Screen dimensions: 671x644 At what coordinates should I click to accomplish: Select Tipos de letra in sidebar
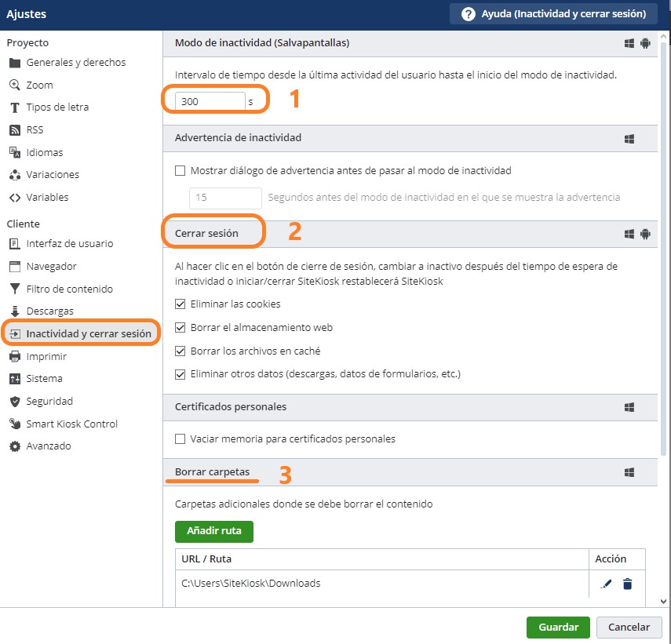tap(57, 107)
